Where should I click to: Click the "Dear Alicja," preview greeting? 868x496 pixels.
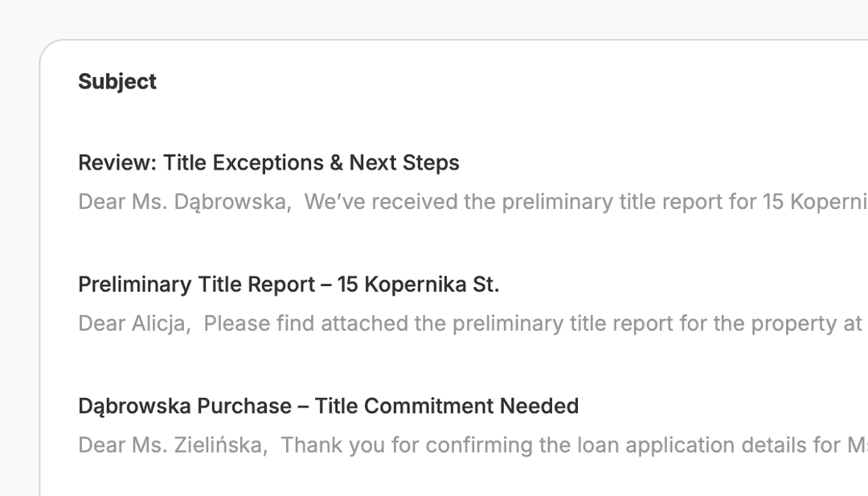[x=134, y=323]
